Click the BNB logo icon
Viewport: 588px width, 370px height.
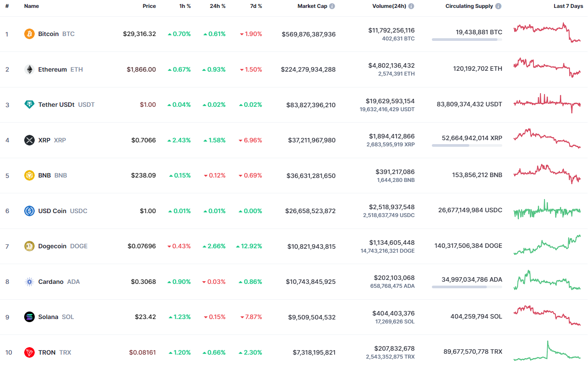pyautogui.click(x=29, y=175)
